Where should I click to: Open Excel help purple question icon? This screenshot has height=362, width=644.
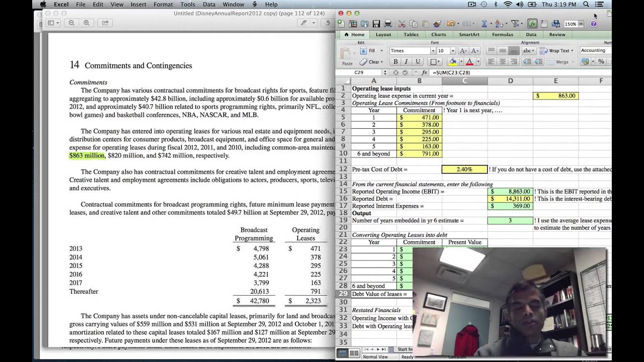click(x=594, y=24)
